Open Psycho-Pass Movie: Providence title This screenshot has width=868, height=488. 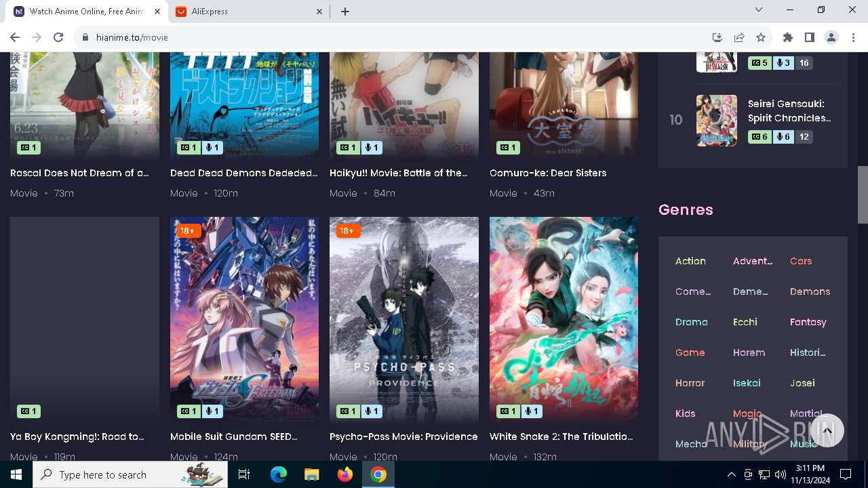click(x=403, y=436)
